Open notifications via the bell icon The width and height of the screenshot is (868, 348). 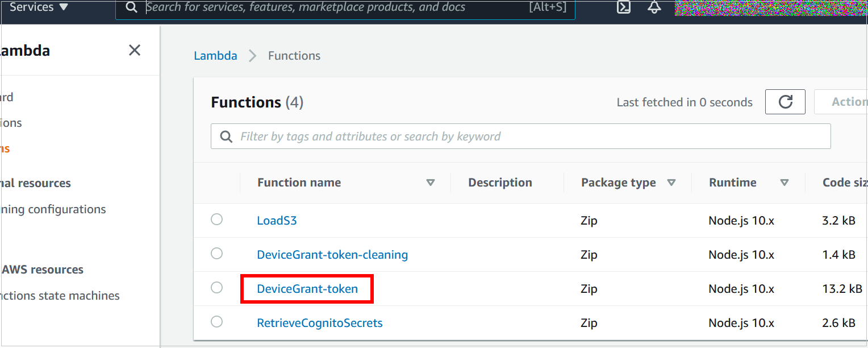(654, 8)
